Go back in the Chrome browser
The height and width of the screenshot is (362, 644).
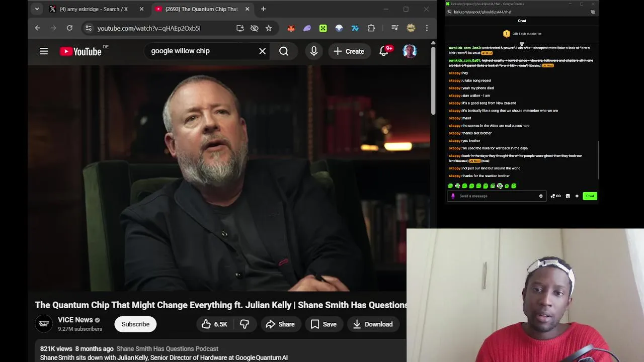(37, 28)
